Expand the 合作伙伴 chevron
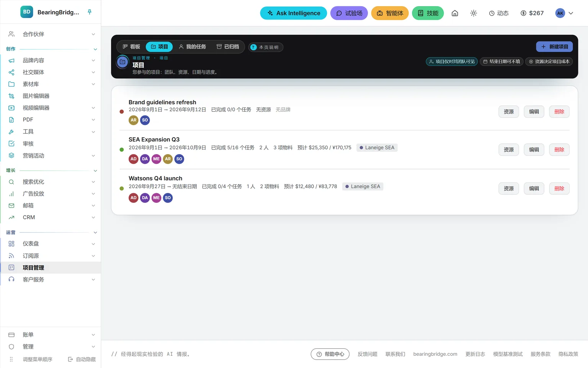Screen dimensions: 588x368 (x=93, y=34)
